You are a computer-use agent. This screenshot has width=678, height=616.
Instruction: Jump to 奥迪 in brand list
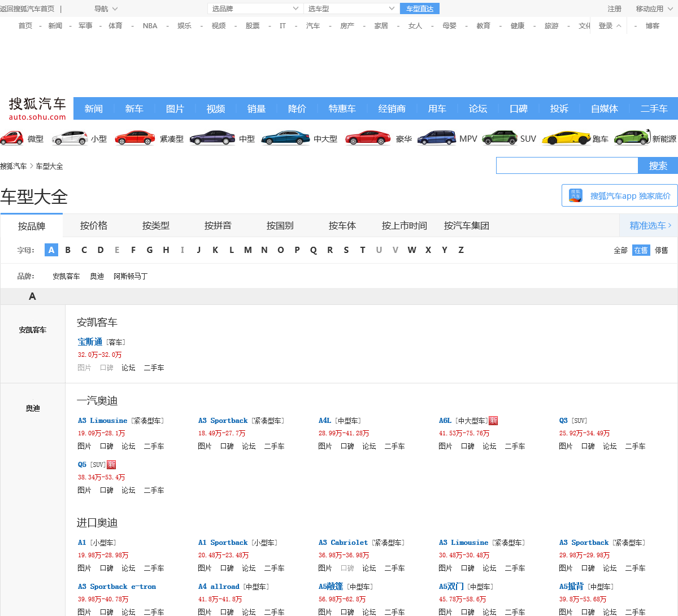[97, 276]
